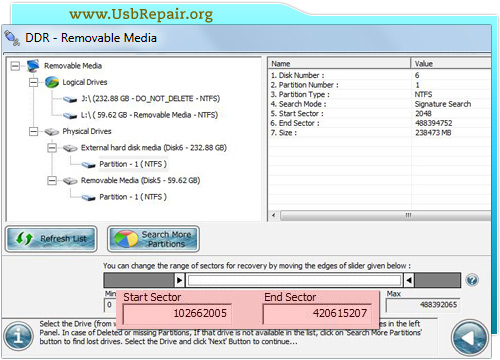The image size is (500, 360).
Task: Click the 488394752 value cell
Action: click(x=433, y=123)
